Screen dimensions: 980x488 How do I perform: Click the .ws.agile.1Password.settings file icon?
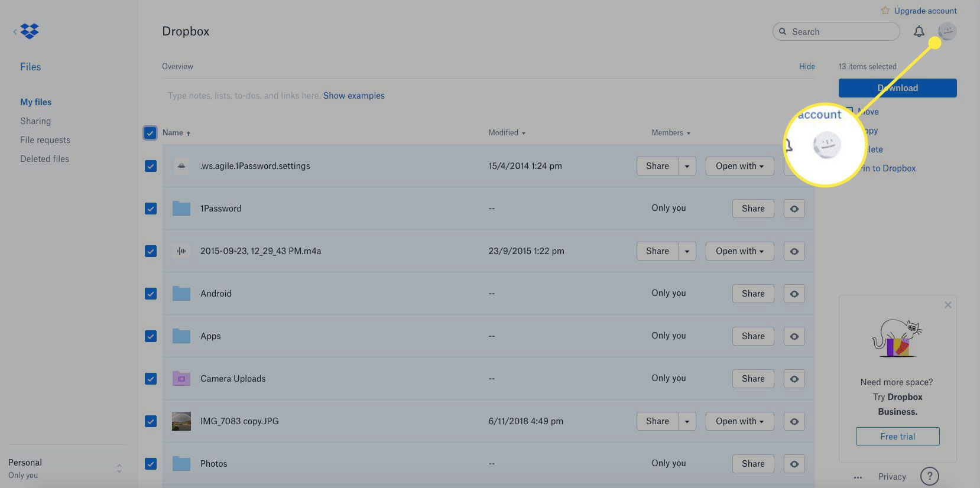tap(181, 166)
